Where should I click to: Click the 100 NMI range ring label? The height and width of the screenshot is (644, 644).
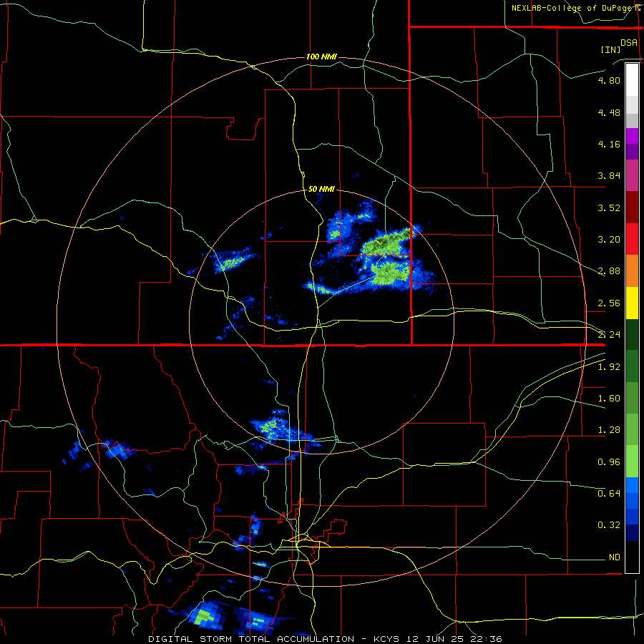tap(321, 57)
